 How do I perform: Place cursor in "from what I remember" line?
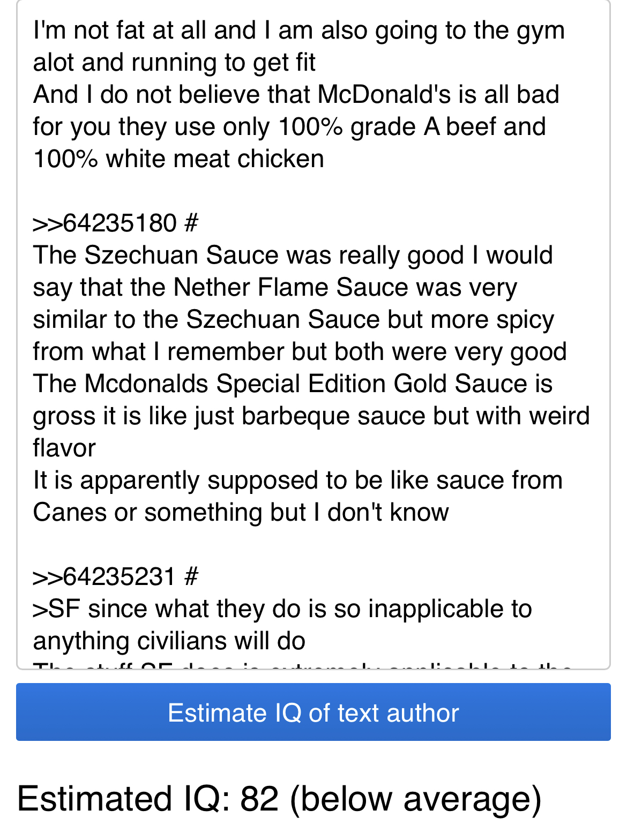click(300, 352)
